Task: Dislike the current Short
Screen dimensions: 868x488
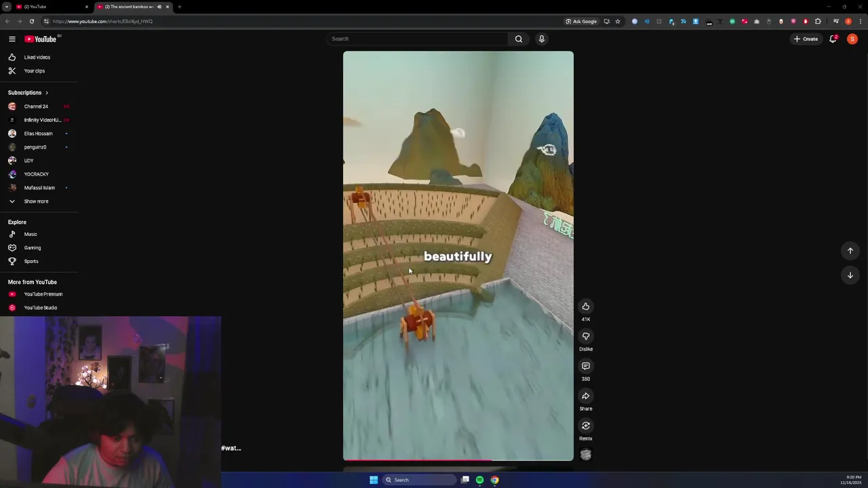Action: click(x=586, y=336)
